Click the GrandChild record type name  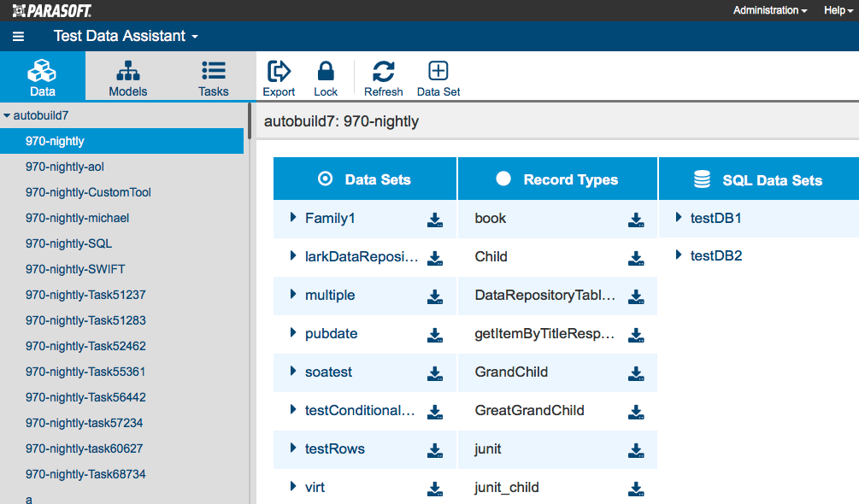(511, 372)
